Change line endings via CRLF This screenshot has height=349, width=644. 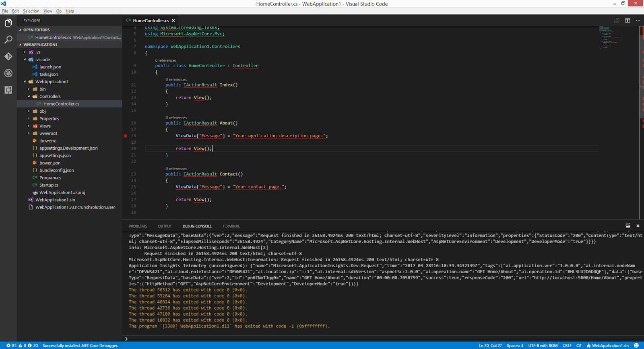pos(567,345)
